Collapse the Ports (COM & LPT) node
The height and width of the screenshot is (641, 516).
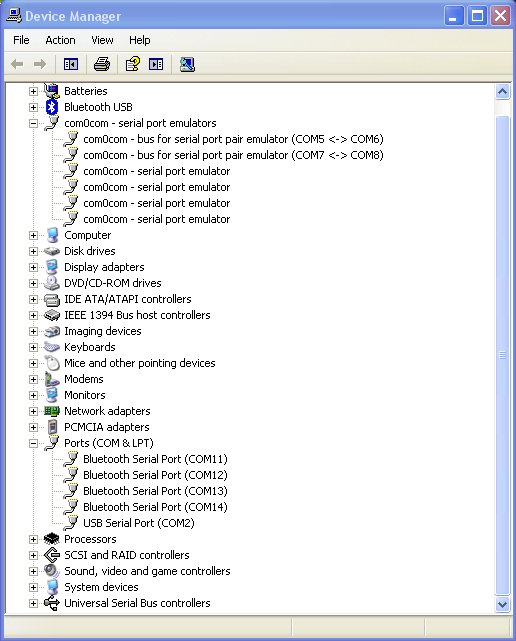click(34, 443)
